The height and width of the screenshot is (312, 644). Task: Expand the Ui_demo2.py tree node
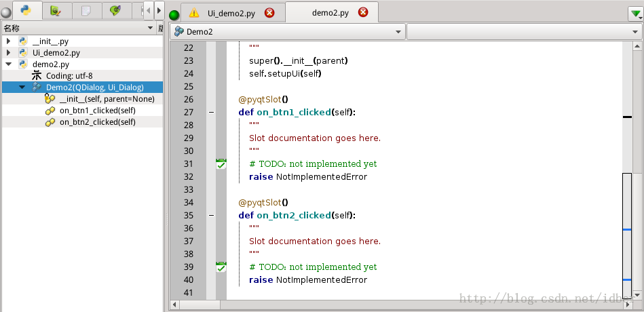(8, 52)
